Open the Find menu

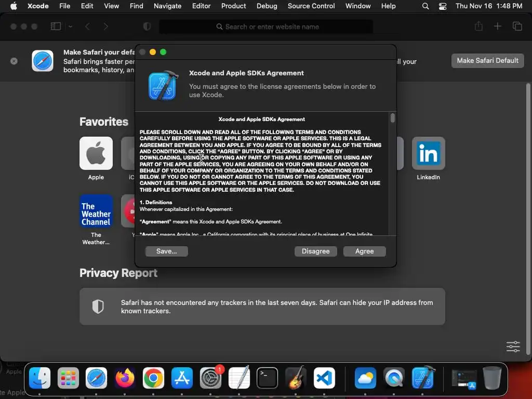click(x=137, y=6)
